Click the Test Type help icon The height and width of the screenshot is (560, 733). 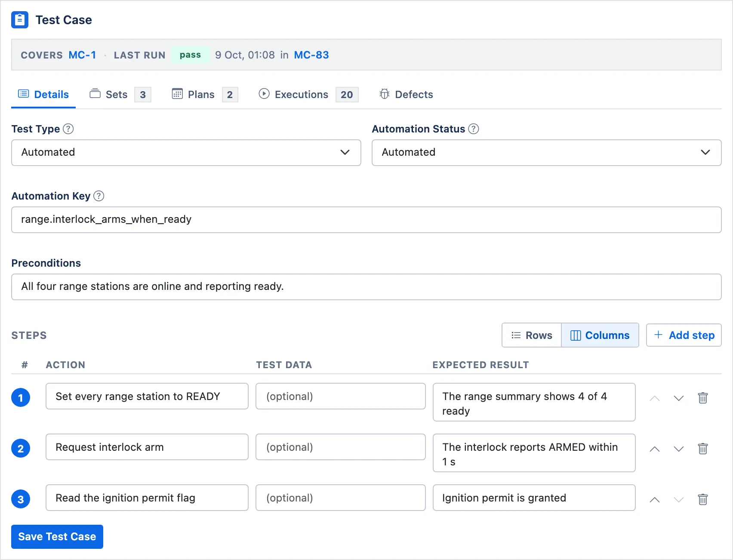click(x=68, y=129)
